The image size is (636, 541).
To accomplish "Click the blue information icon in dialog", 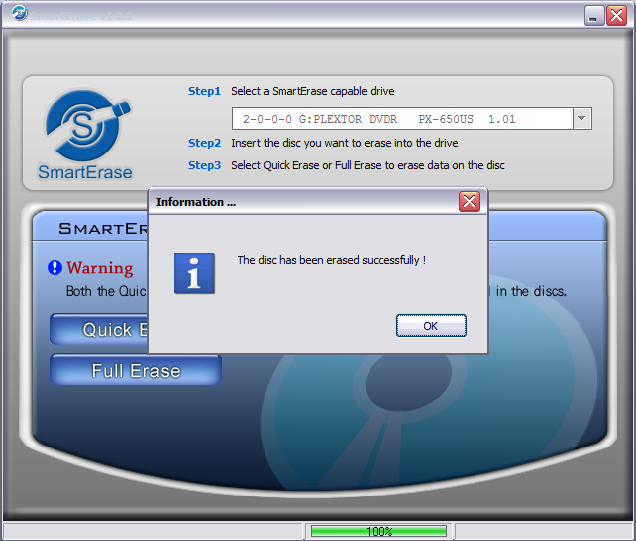I will point(194,273).
